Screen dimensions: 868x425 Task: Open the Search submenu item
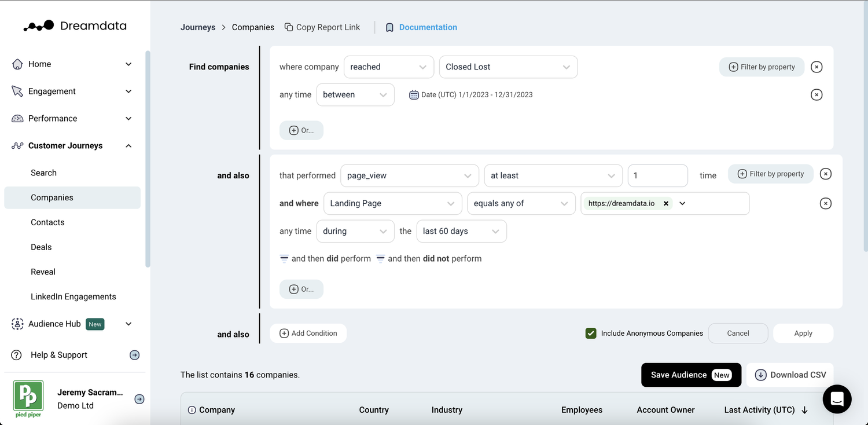pos(43,173)
